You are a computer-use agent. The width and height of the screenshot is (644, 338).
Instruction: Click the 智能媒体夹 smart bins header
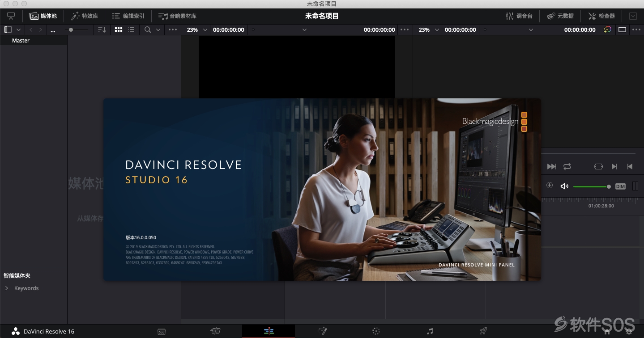point(17,276)
